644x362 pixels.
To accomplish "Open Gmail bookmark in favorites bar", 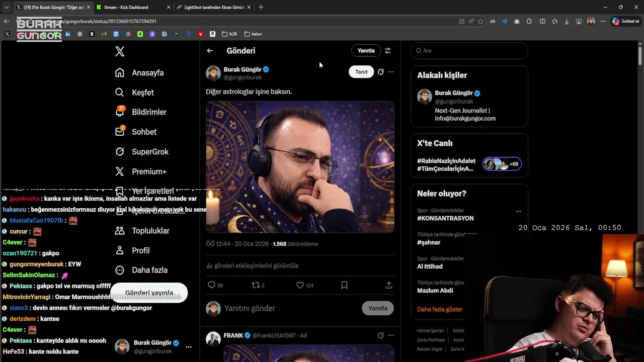I will pos(104,34).
